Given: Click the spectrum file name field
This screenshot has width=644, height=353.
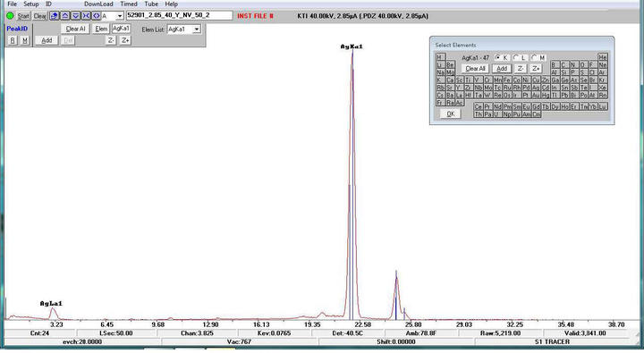Looking at the screenshot, I should point(180,15).
